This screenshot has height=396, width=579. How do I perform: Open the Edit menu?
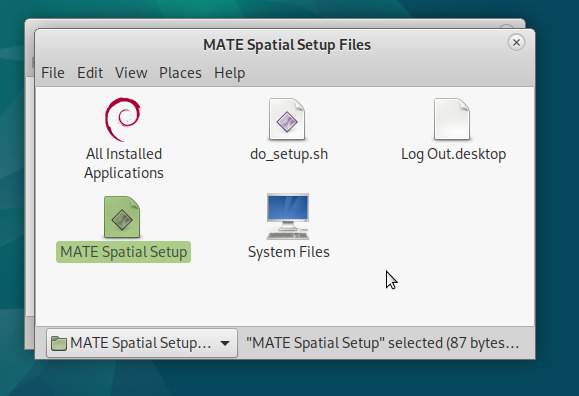(90, 73)
